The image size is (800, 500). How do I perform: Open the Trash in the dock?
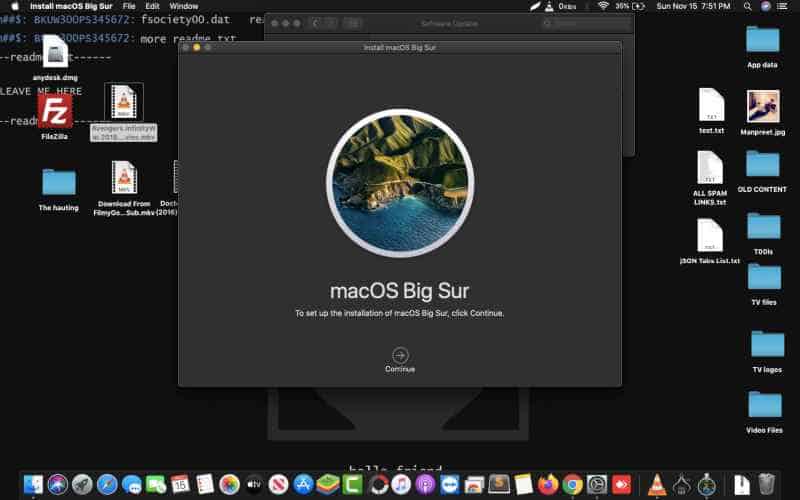pos(766,484)
